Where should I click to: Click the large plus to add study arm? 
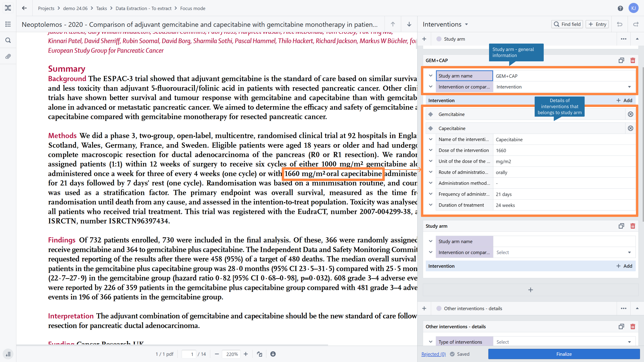(x=530, y=290)
